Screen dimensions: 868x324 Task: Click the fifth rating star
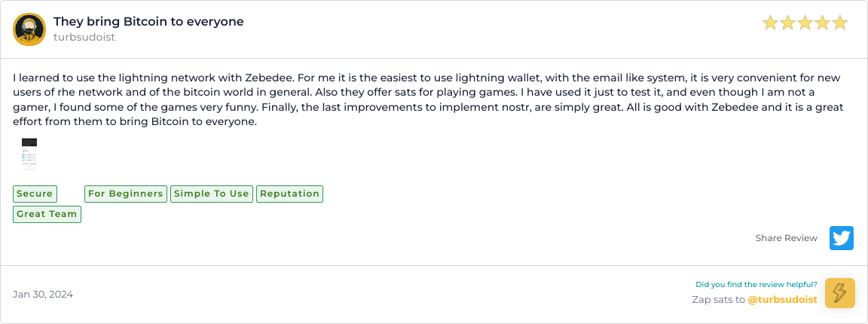pos(839,23)
